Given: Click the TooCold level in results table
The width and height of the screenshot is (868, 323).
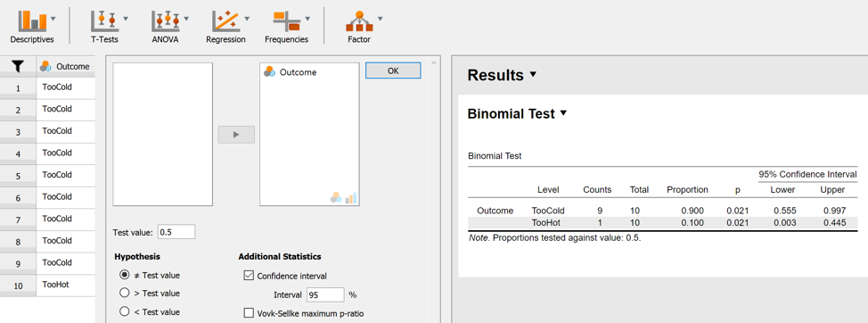Looking at the screenshot, I should pos(548,211).
